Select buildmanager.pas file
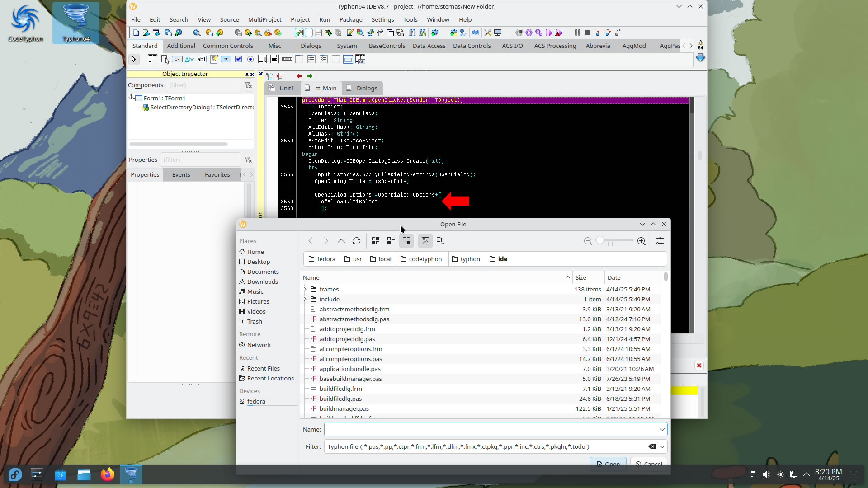 [344, 408]
